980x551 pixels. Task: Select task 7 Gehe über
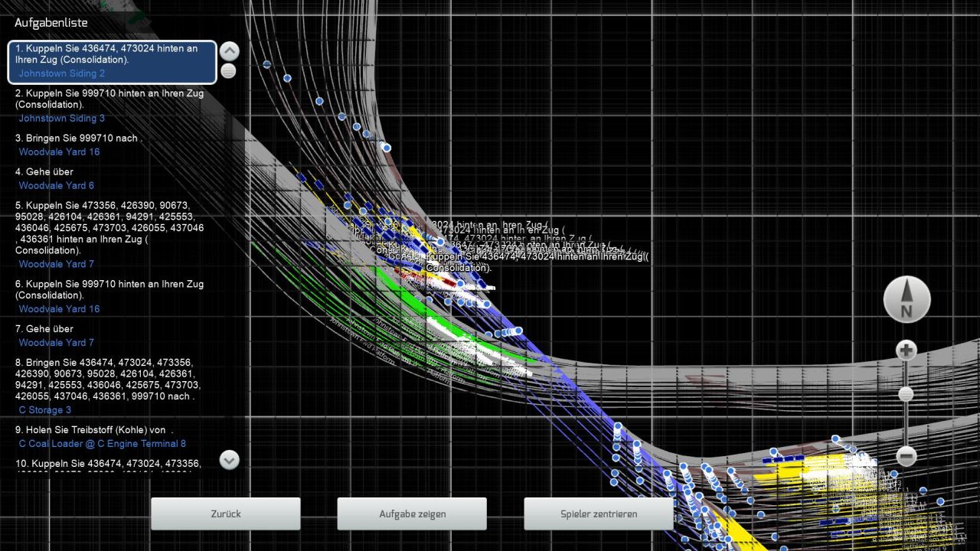(x=44, y=328)
